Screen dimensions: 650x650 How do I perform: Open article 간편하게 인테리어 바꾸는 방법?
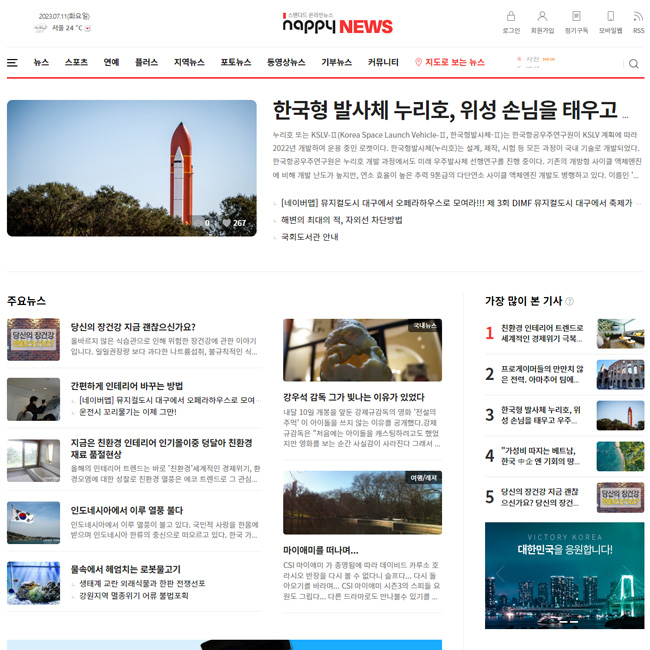click(126, 386)
